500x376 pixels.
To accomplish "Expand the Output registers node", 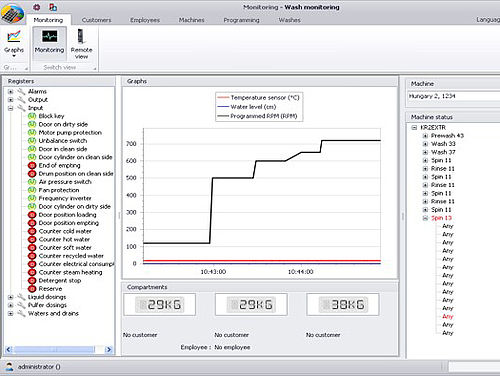I will (x=11, y=100).
